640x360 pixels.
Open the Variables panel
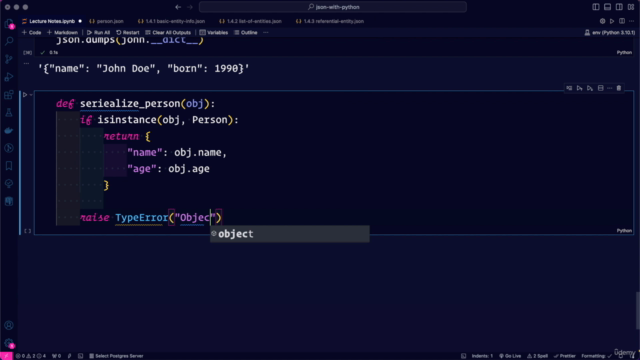coord(214,33)
